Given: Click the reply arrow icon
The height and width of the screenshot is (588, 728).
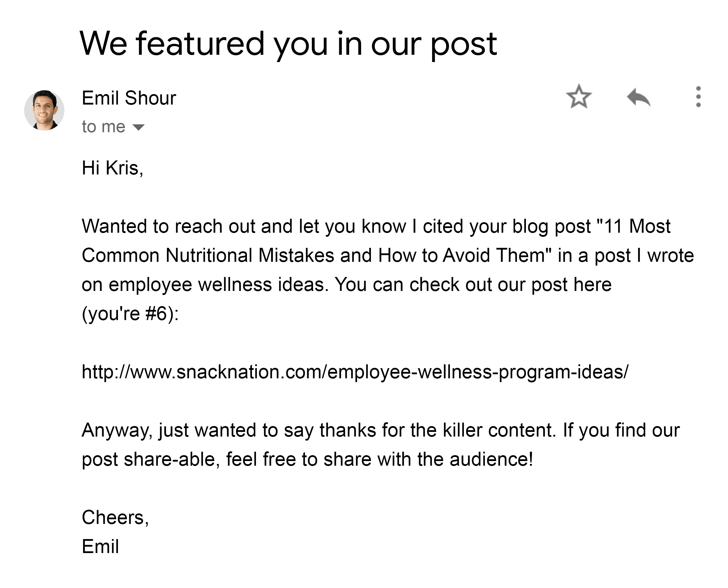Looking at the screenshot, I should pyautogui.click(x=639, y=97).
